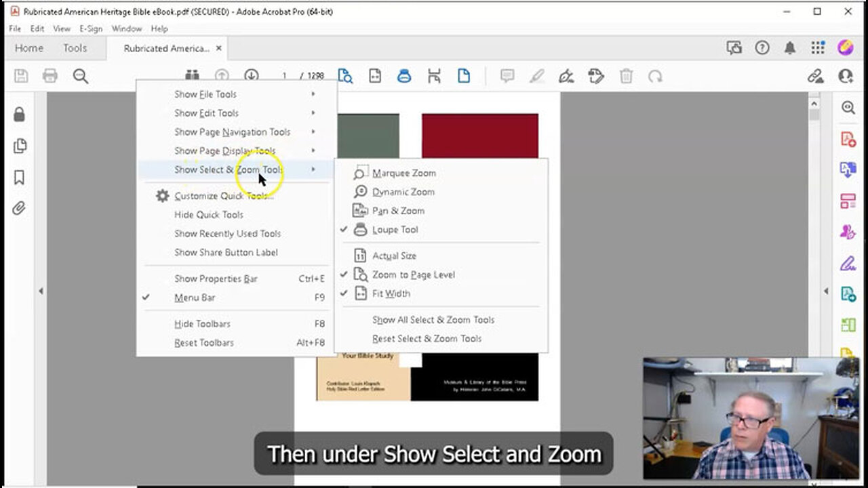Click the Add comment sticky note icon

click(507, 76)
